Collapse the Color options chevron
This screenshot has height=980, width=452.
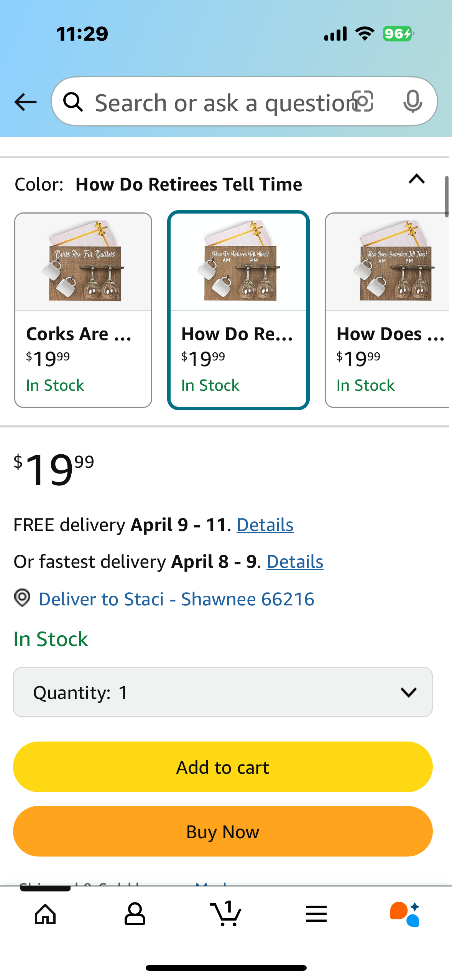(x=417, y=179)
